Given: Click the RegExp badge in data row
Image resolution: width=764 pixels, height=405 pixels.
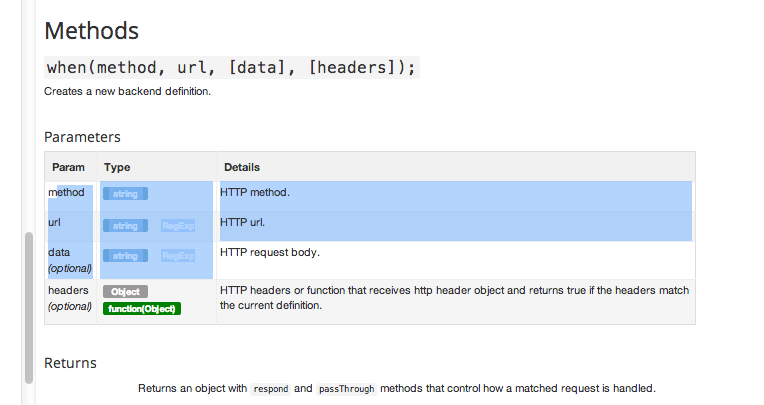Looking at the screenshot, I should [x=178, y=256].
